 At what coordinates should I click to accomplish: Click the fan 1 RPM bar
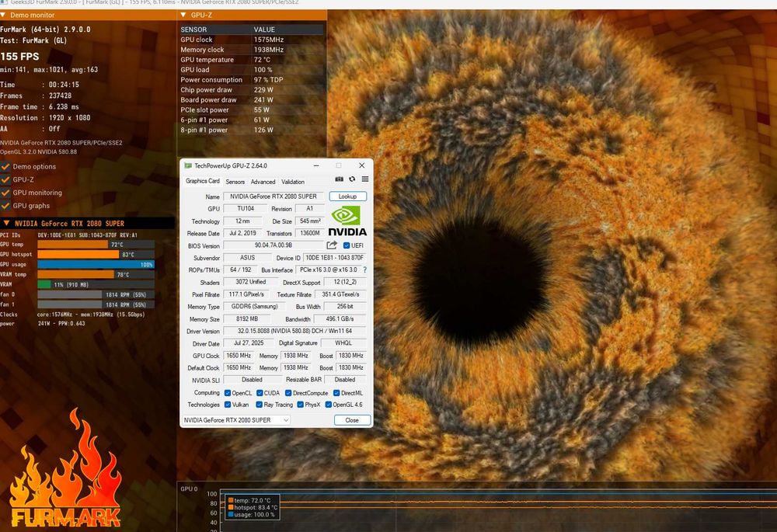tap(96, 304)
